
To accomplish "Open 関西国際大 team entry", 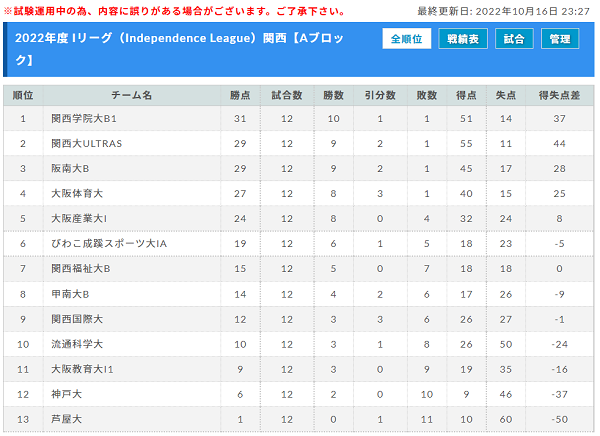I will (x=77, y=319).
